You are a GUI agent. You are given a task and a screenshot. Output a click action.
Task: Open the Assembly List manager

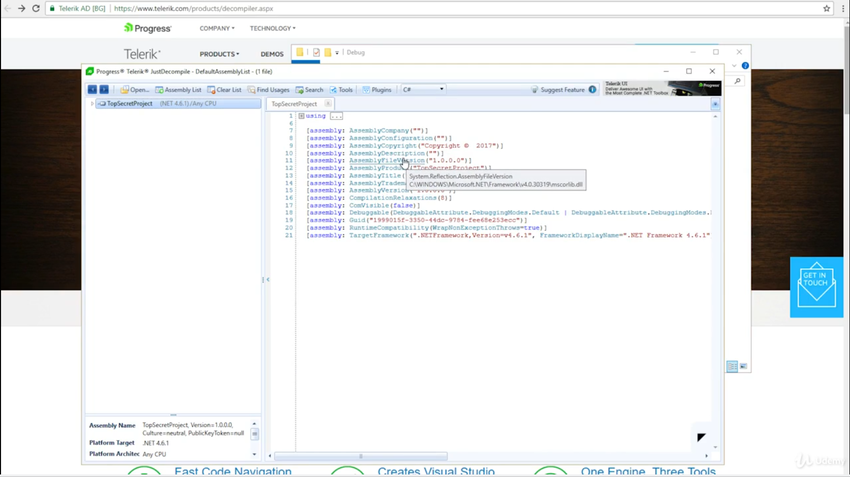[178, 90]
